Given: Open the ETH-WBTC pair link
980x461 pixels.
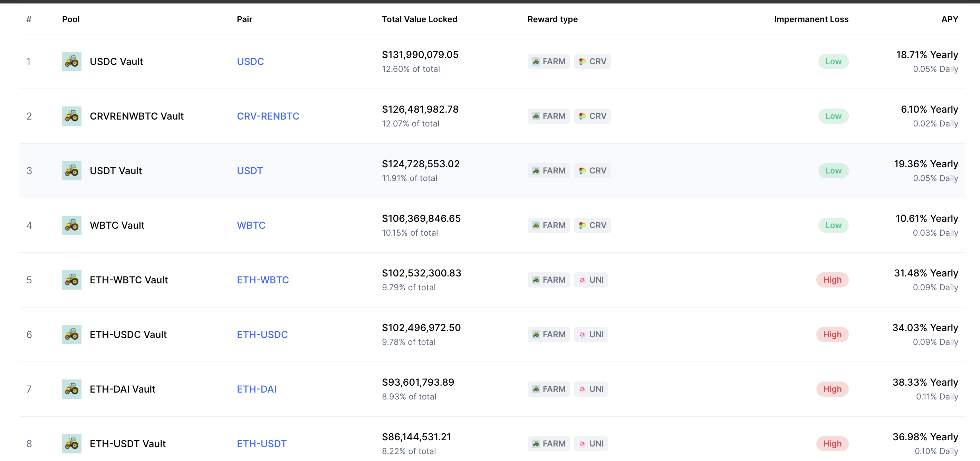Looking at the screenshot, I should tap(262, 280).
